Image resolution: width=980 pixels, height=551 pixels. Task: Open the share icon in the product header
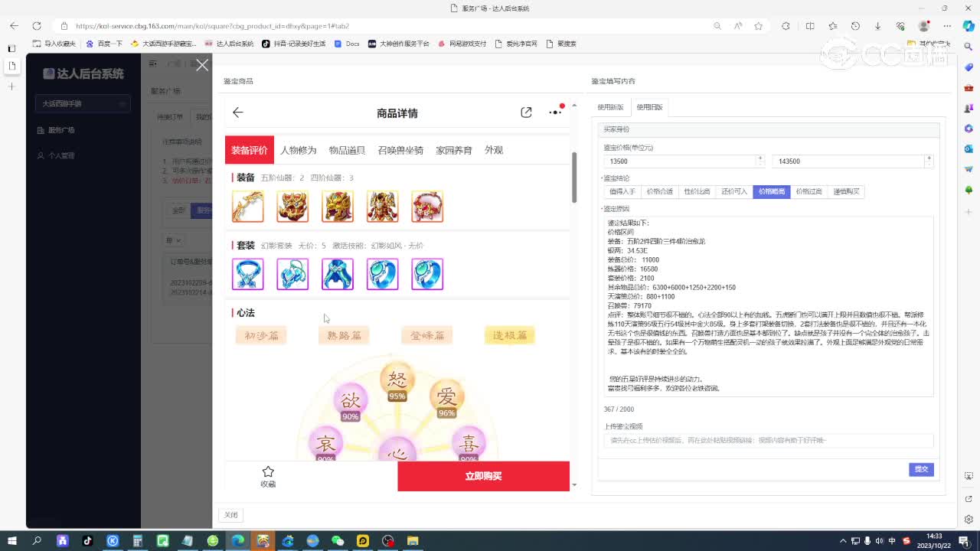point(526,112)
